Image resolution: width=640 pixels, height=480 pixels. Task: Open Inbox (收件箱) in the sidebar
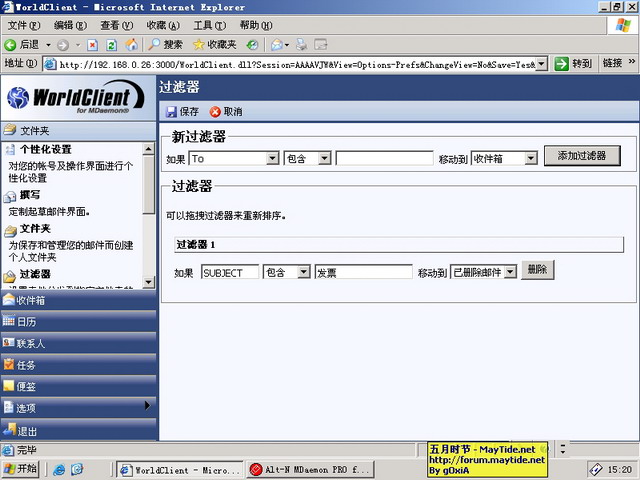[30, 300]
